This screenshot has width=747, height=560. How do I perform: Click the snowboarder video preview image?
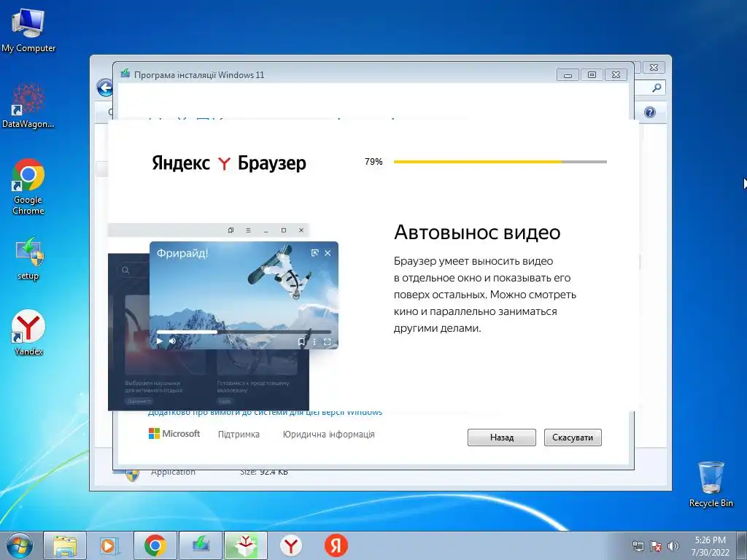pos(244,295)
